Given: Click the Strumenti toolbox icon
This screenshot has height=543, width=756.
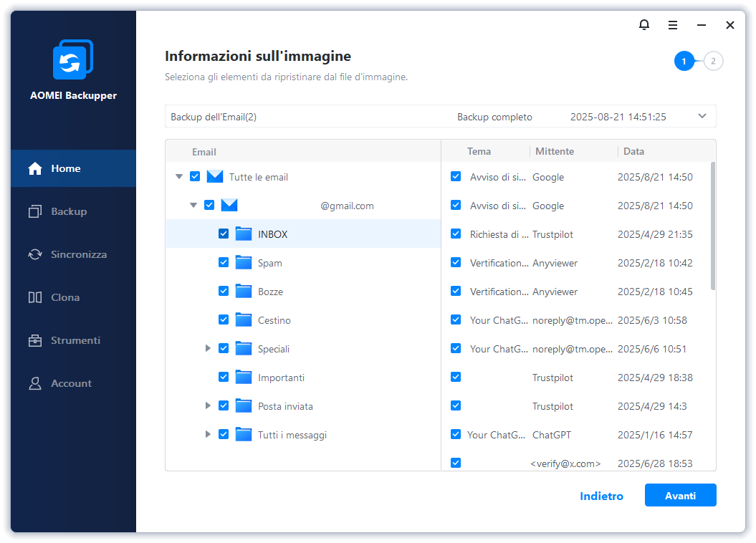Looking at the screenshot, I should click(x=35, y=340).
